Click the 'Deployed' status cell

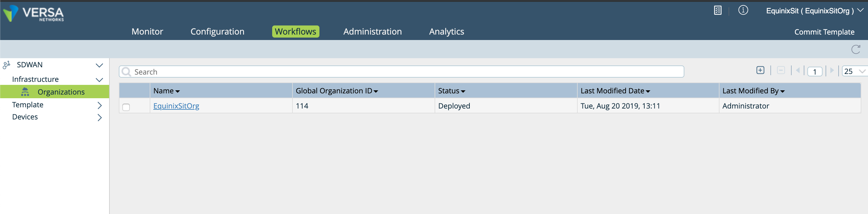coord(506,106)
